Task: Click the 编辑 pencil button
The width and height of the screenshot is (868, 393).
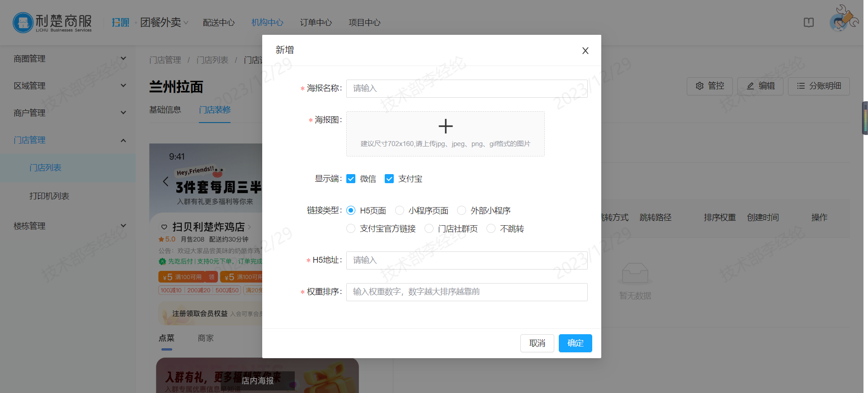Action: (x=761, y=86)
